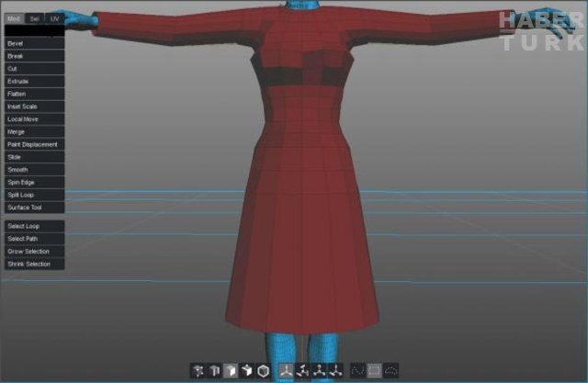This screenshot has width=588, height=383.
Task: Choose the lasso selection icon at far right
Action: (x=391, y=370)
